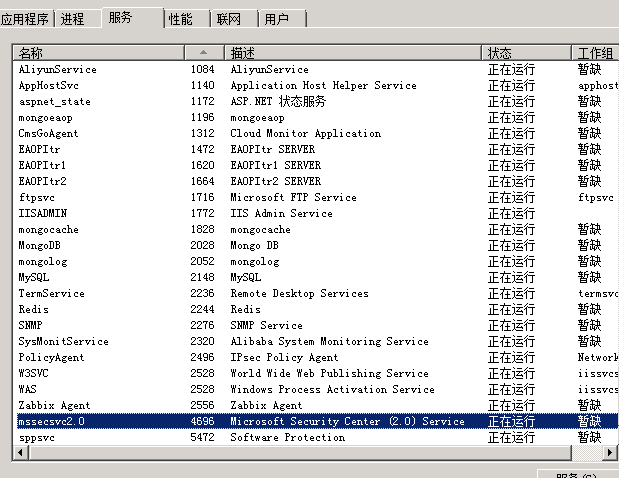Select the sppsvc service
The image size is (619, 478).
36,438
